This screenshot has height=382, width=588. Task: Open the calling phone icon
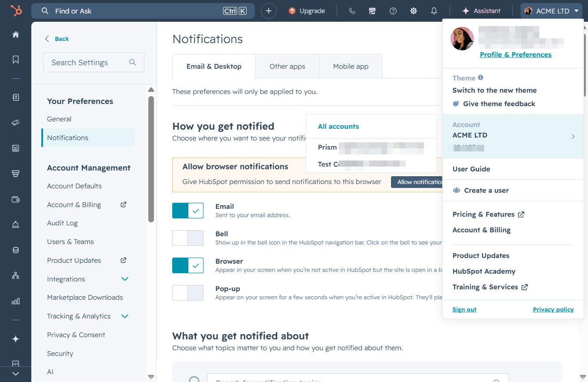click(352, 11)
